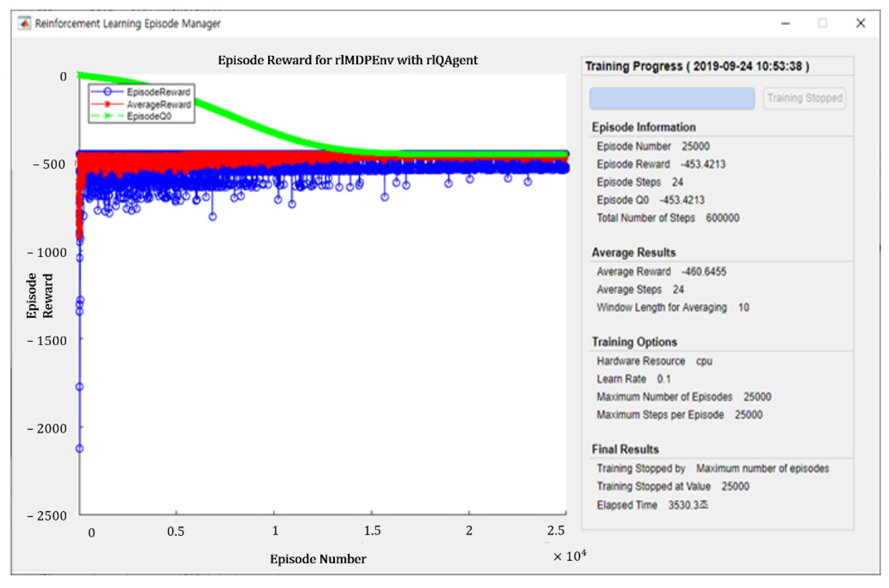
Task: Click the EpisodeReward legend entry
Action: pyautogui.click(x=158, y=92)
